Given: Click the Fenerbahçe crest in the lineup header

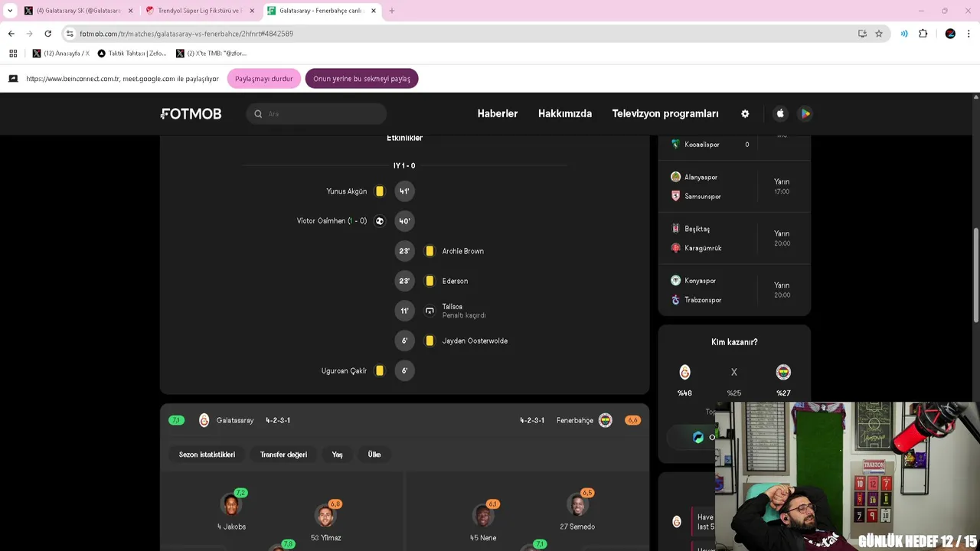Looking at the screenshot, I should click(606, 420).
